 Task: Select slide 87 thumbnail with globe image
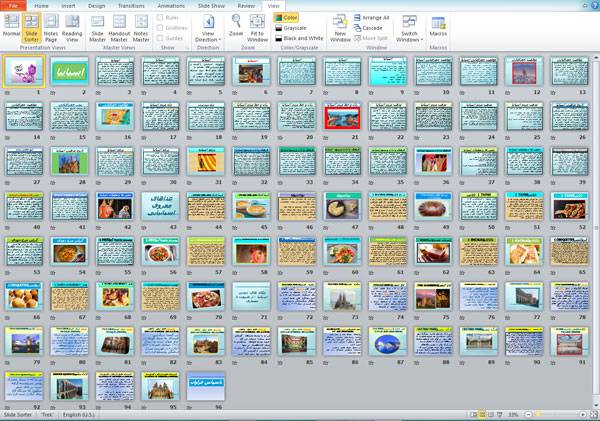coord(388,341)
